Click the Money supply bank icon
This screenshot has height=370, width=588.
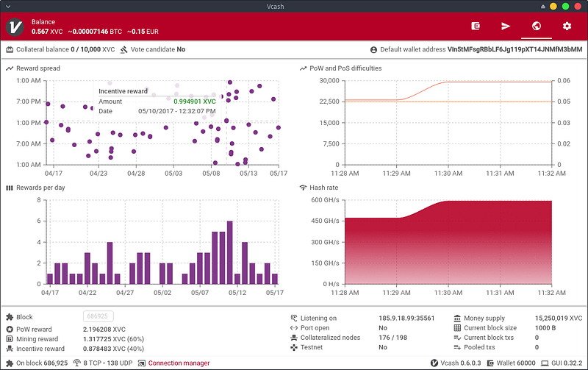pos(457,319)
